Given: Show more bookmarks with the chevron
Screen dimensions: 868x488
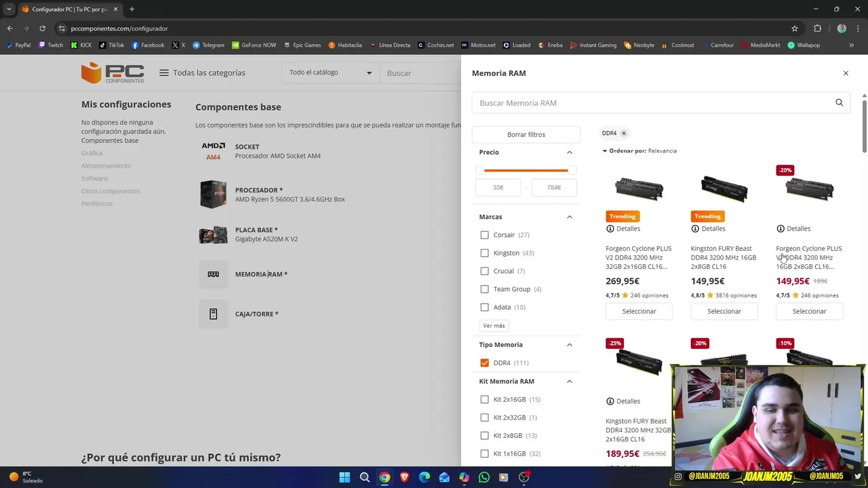Looking at the screenshot, I should [851, 45].
